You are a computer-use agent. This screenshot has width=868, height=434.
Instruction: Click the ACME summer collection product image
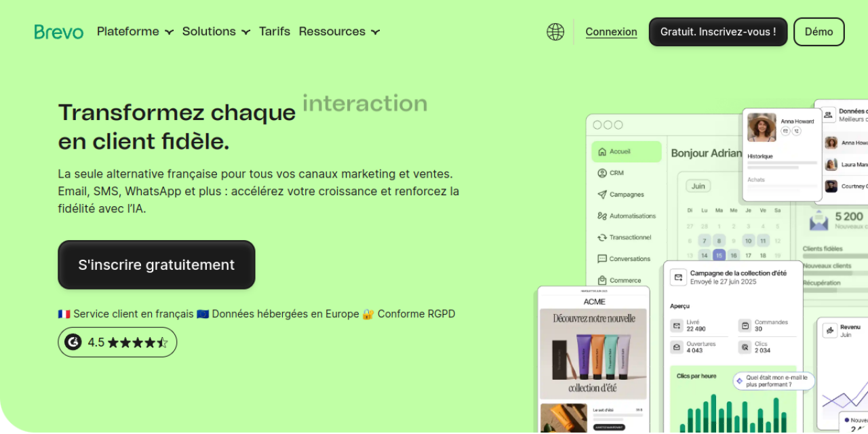(x=593, y=355)
